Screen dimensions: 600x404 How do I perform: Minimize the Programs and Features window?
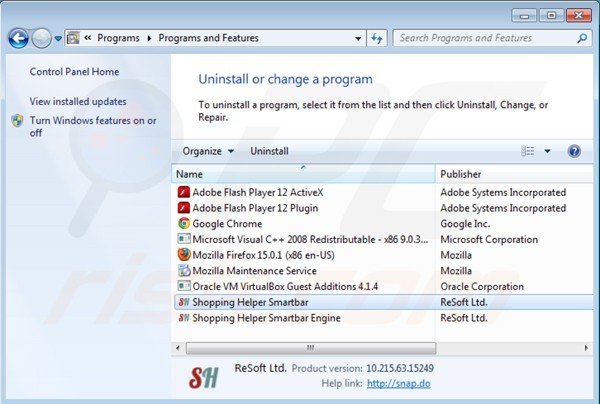pyautogui.click(x=524, y=15)
